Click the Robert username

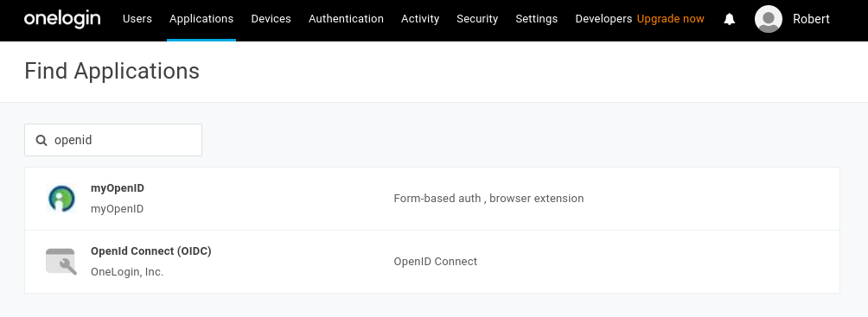point(811,19)
